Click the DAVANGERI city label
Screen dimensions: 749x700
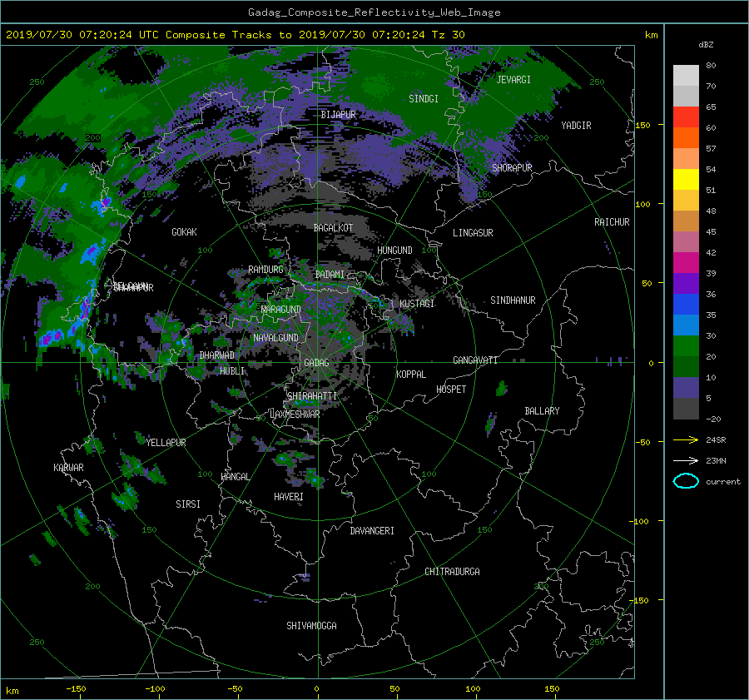[372, 531]
